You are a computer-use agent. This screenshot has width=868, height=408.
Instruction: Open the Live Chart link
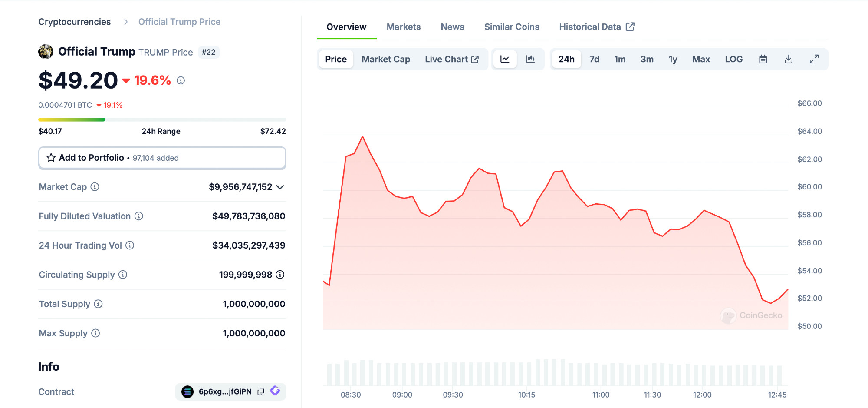point(452,59)
